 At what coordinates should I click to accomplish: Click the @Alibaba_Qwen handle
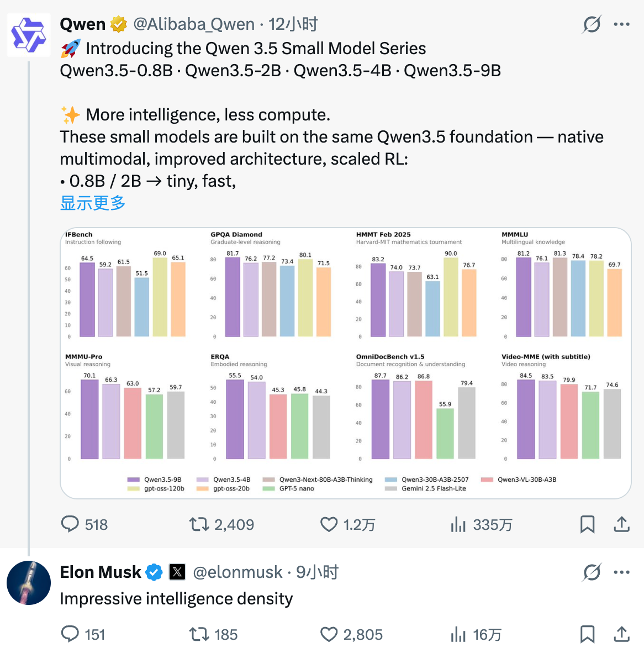[194, 24]
